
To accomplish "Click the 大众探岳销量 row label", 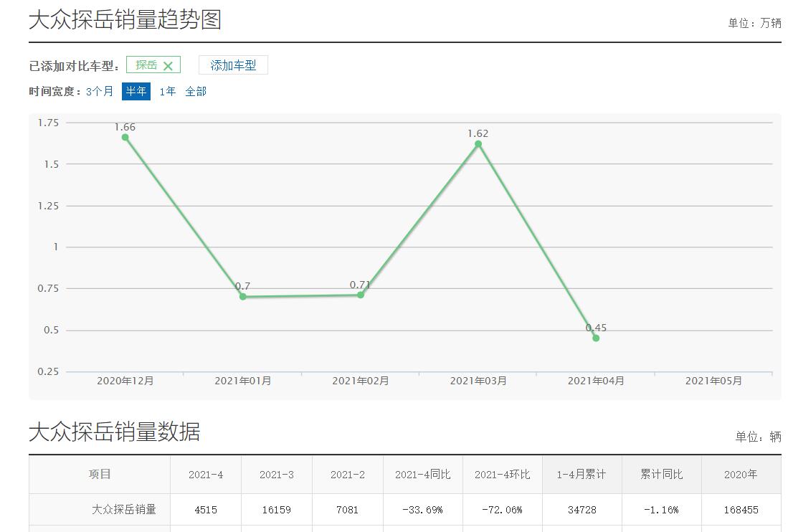I will pyautogui.click(x=123, y=510).
